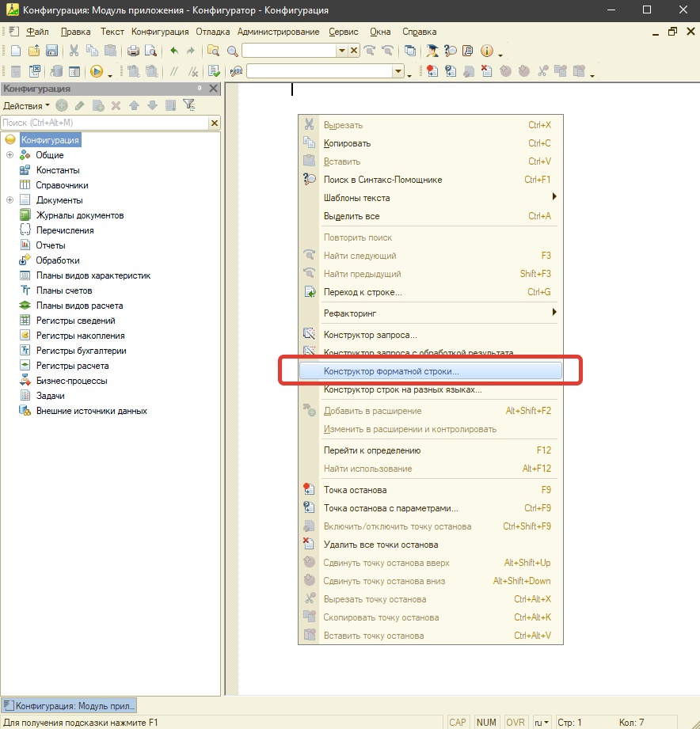Screen dimensions: 700x729
Task: Click the magnifier Find icon in toolbar
Action: click(x=232, y=51)
